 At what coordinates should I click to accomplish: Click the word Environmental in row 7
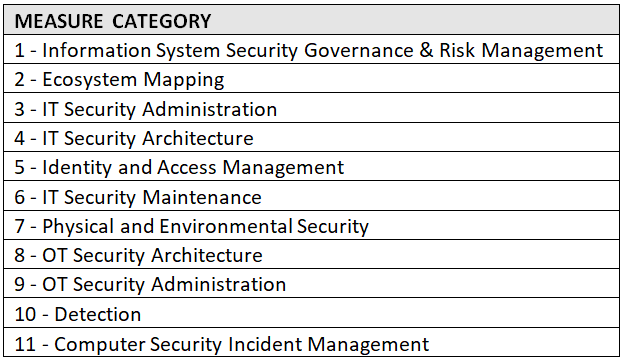point(226,226)
